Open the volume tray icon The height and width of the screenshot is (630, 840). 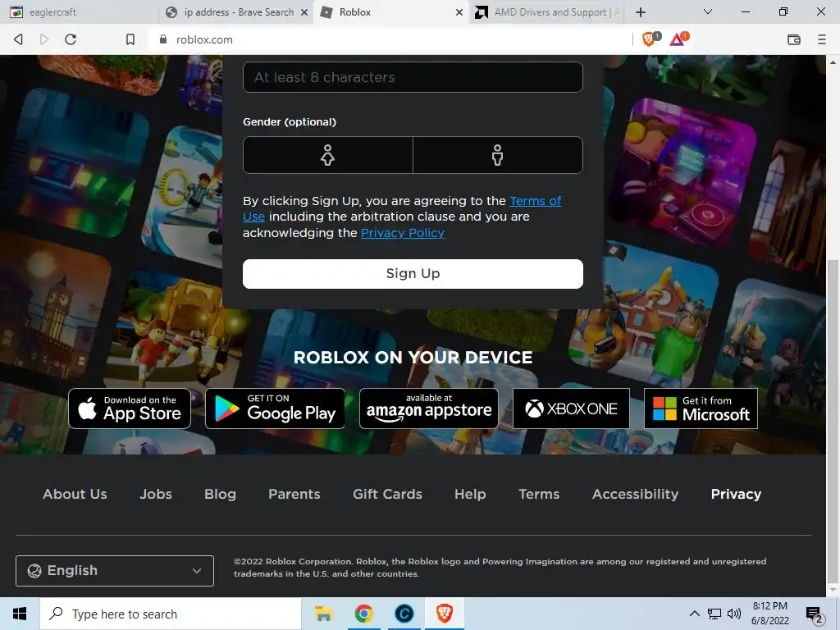pos(734,614)
